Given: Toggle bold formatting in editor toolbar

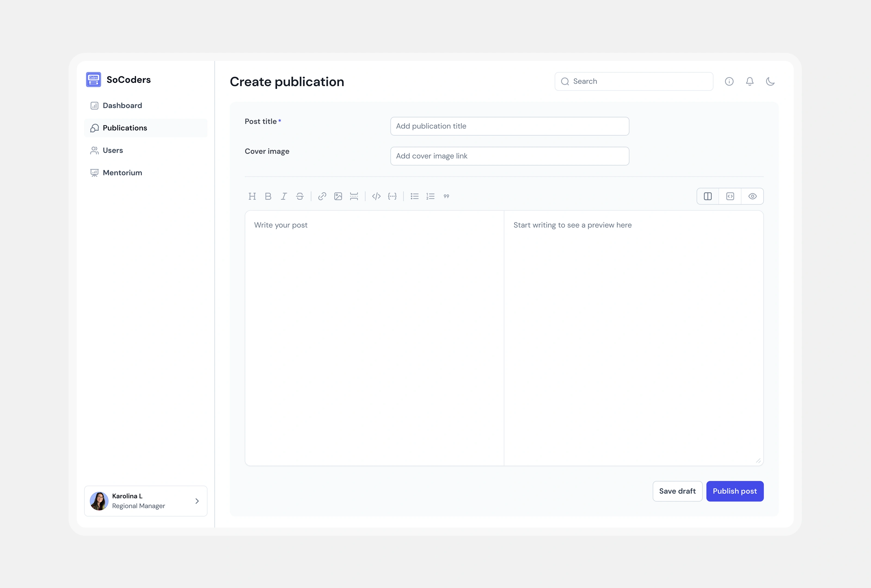Looking at the screenshot, I should click(x=268, y=196).
